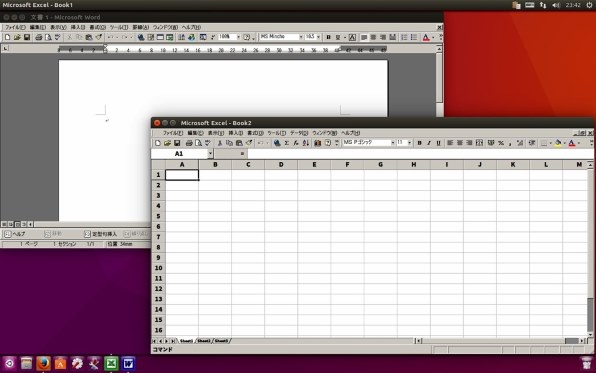Open Word MS Mincho font dropdown
Image resolution: width=596 pixels, height=373 pixels.
pyautogui.click(x=301, y=37)
